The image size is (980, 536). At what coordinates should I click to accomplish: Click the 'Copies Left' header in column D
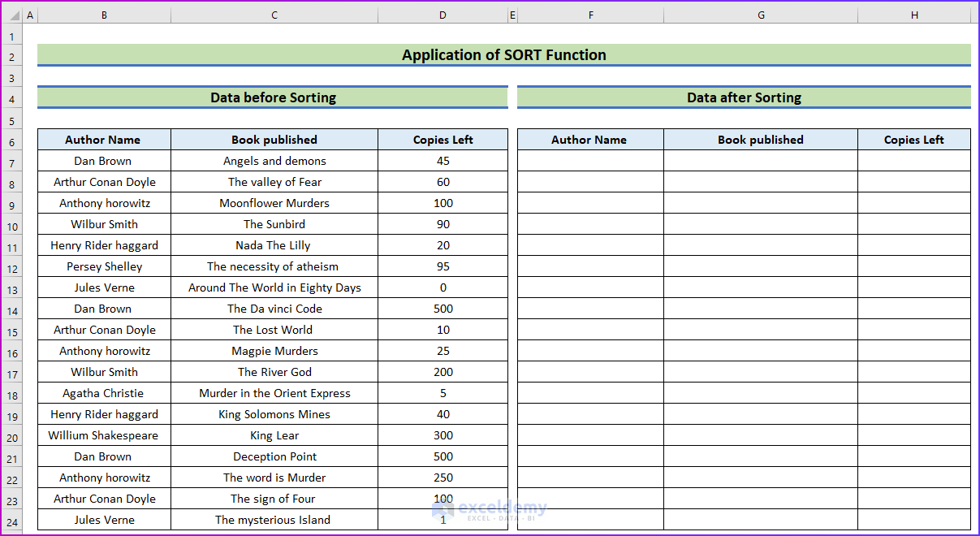[443, 140]
